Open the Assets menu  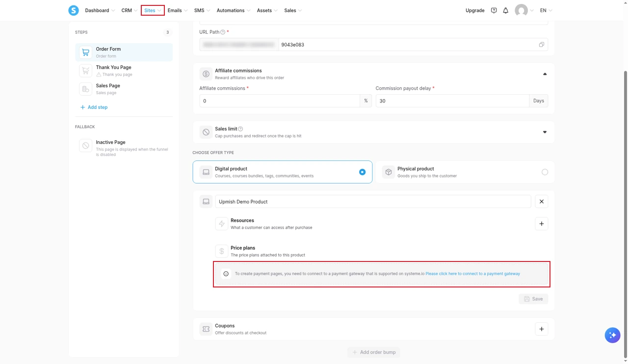coord(267,10)
